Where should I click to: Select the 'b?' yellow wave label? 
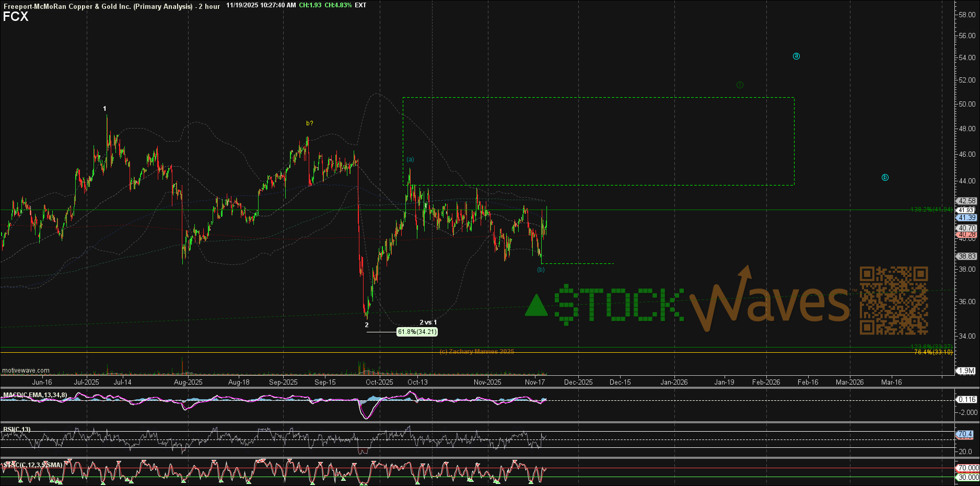[309, 123]
